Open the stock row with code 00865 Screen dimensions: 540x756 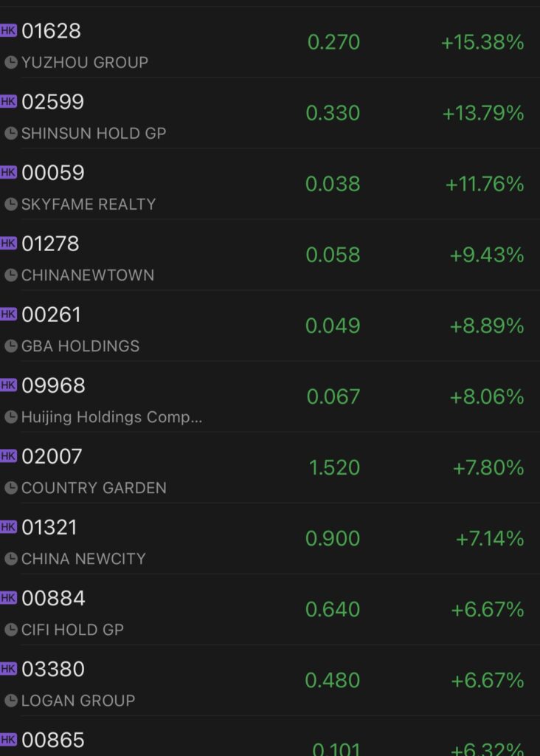(x=270, y=736)
